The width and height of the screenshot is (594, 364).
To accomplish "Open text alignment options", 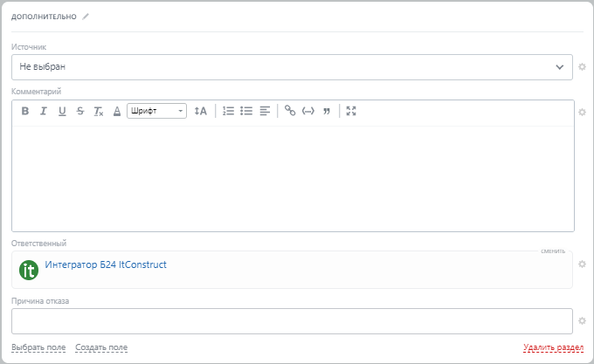I will click(x=265, y=111).
